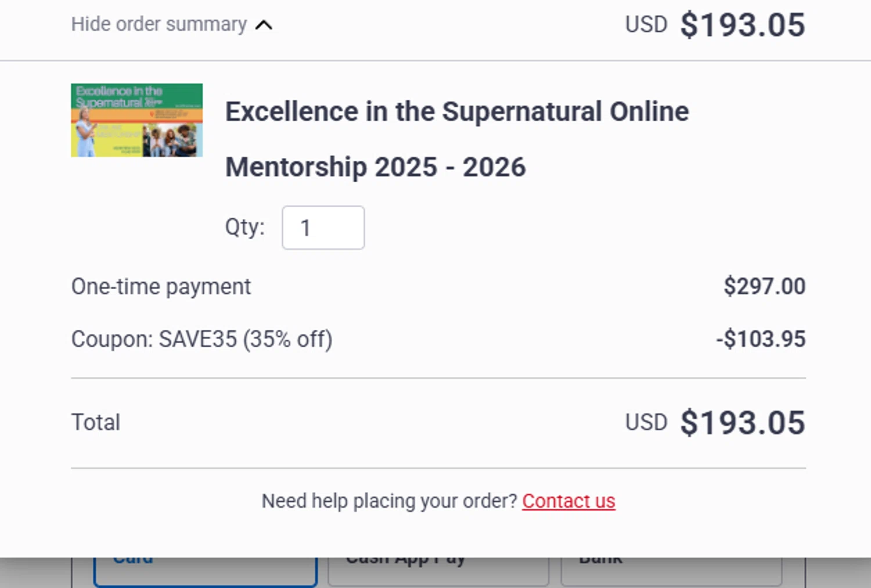Screen dimensions: 871x588
Task: Click 'Need help placing your order?' text
Action: [389, 501]
